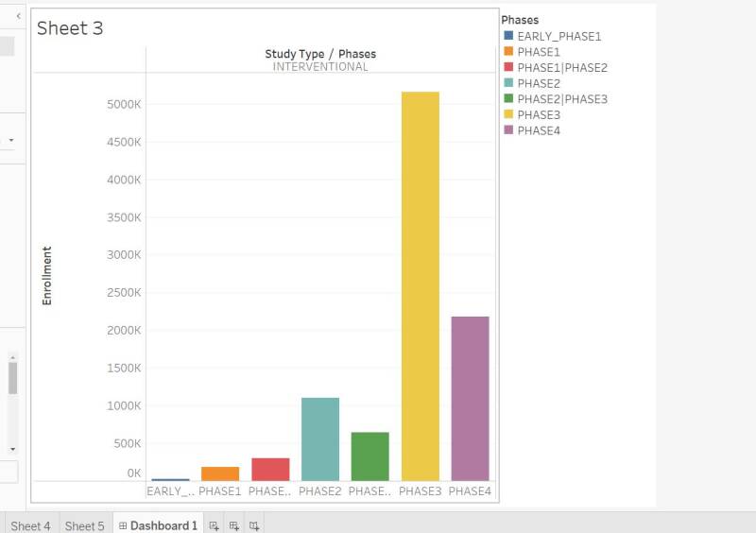Select the PHASE2|PHASE3 legend entry
756x533 pixels.
tap(561, 99)
